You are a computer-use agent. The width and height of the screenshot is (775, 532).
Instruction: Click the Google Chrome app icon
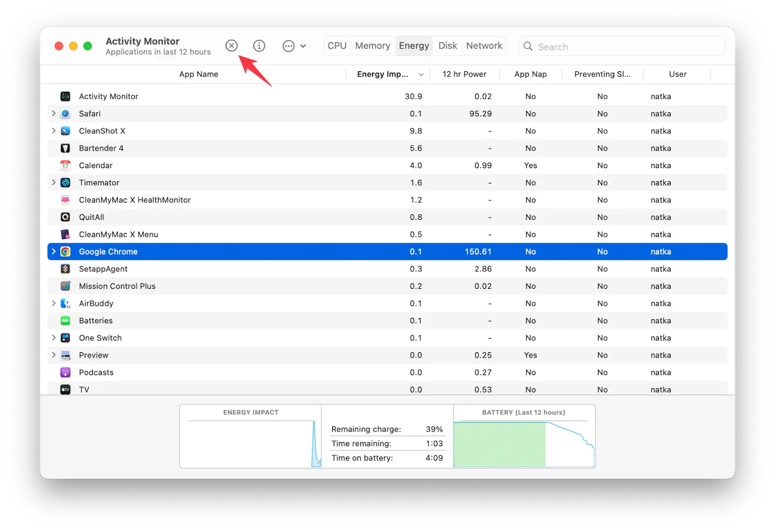click(65, 251)
